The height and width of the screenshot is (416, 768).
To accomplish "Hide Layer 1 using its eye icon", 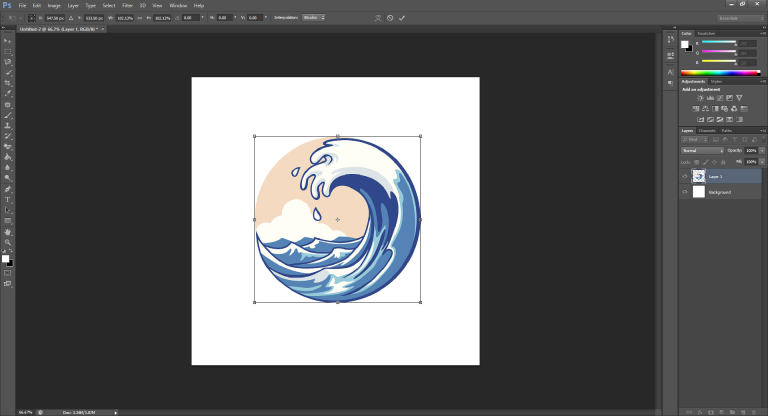I will [685, 176].
